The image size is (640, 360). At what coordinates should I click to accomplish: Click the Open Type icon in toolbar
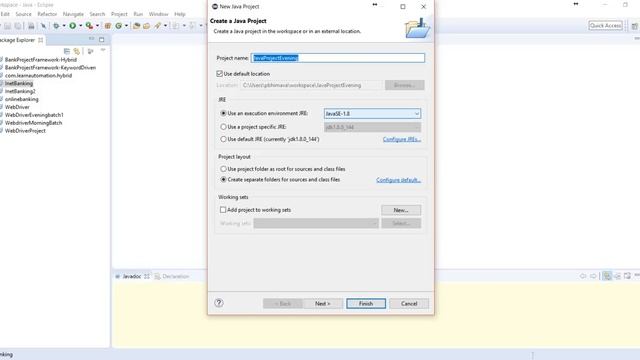137,26
